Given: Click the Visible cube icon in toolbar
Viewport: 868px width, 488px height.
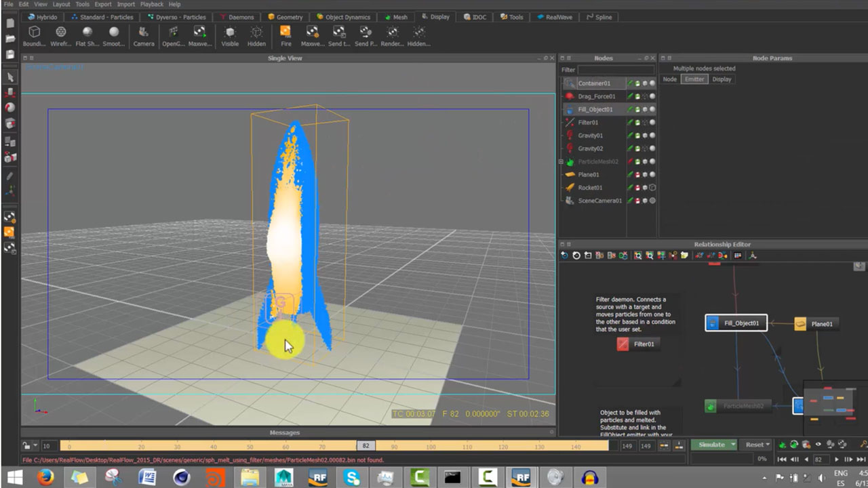Looking at the screenshot, I should click(x=230, y=33).
